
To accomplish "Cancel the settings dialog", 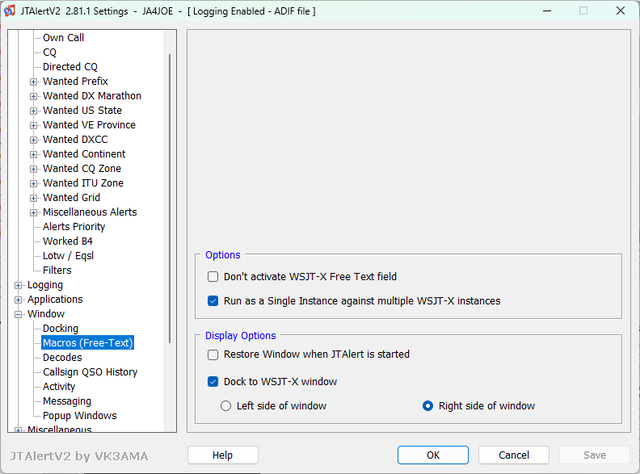I will point(514,455).
